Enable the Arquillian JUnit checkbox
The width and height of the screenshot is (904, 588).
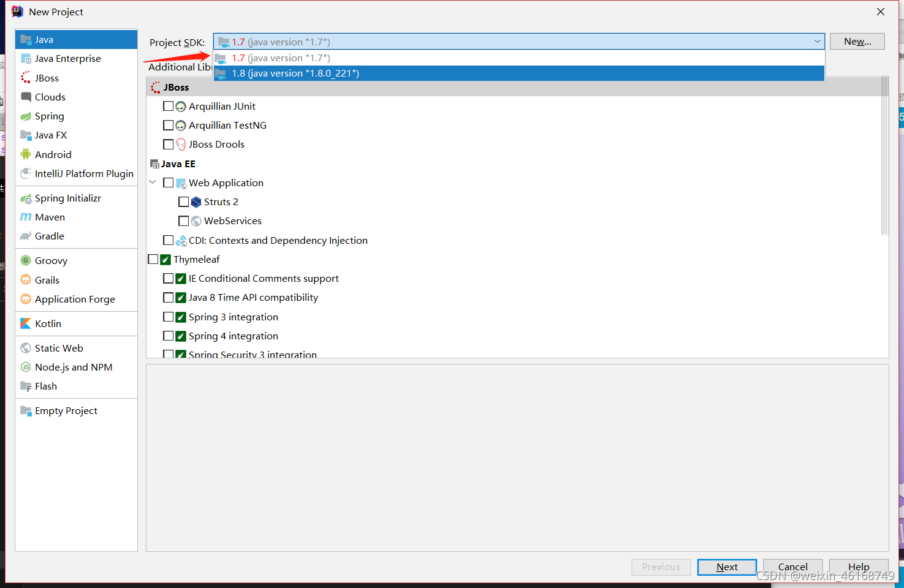click(169, 106)
